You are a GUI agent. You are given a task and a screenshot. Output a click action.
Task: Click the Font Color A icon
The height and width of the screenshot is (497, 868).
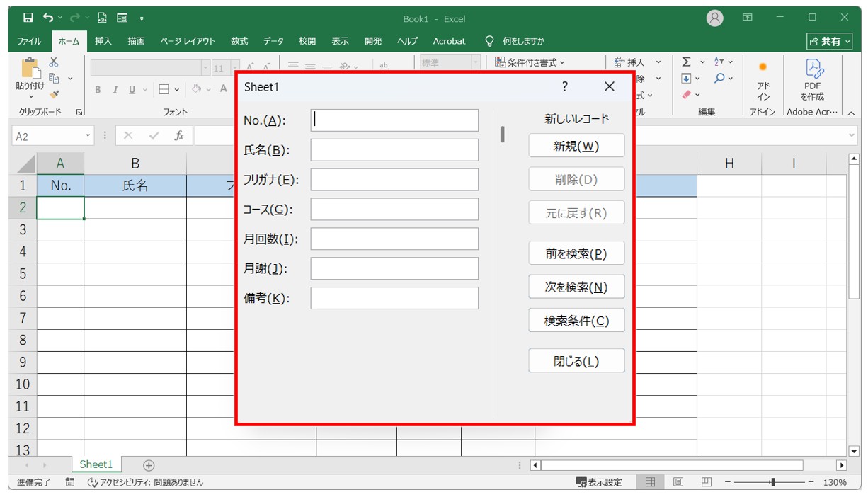point(223,89)
